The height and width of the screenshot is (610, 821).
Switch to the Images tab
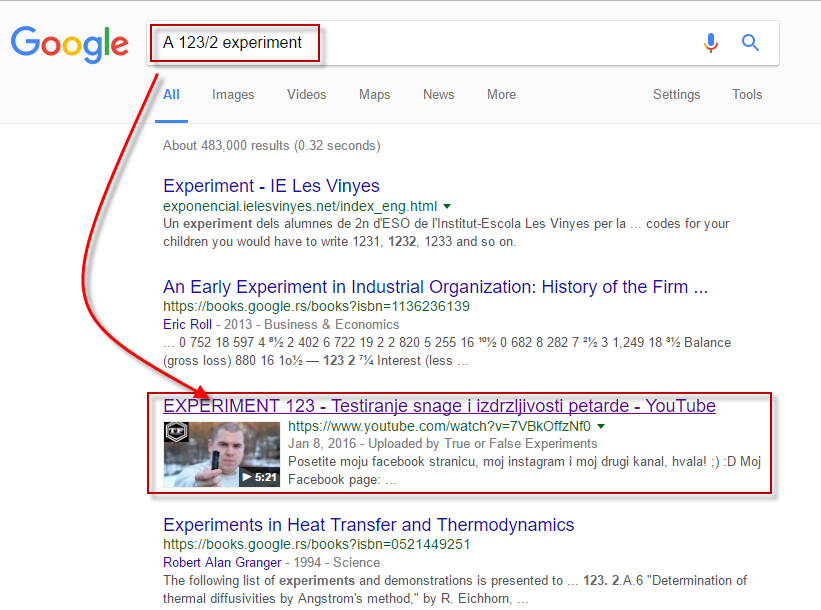click(233, 95)
